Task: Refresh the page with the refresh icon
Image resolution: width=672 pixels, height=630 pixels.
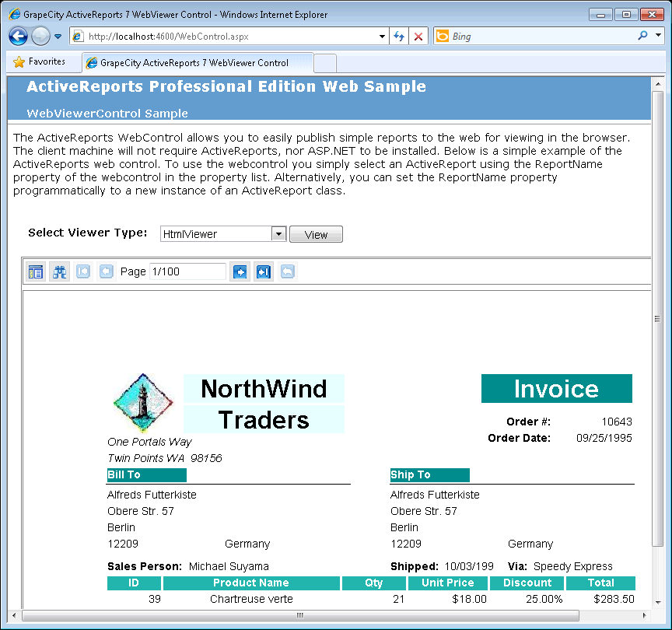Action: 399,37
